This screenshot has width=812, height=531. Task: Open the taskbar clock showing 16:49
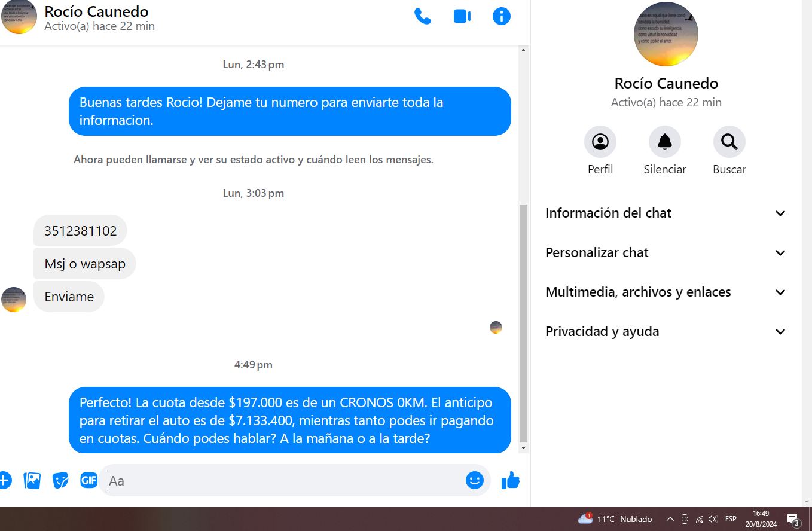[x=761, y=519]
